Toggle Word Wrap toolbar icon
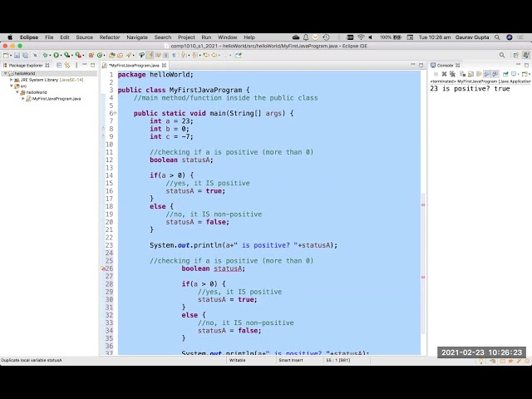The width and height of the screenshot is (532, 399). tap(158, 56)
